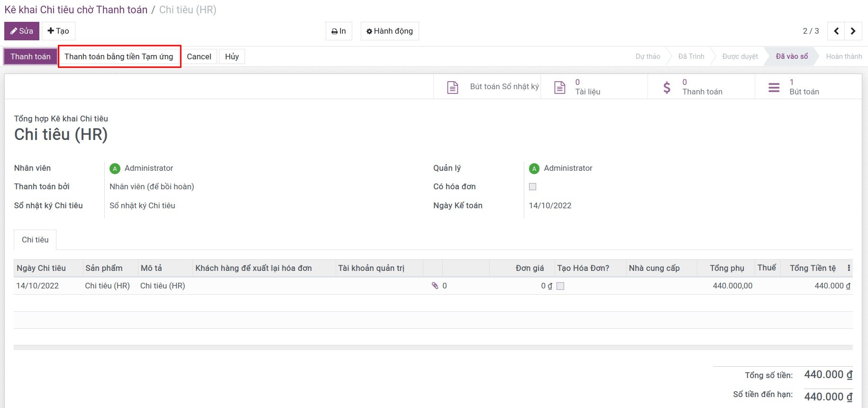Screen dimensions: 868x408
Task: Open the In print dropdown
Action: (338, 31)
